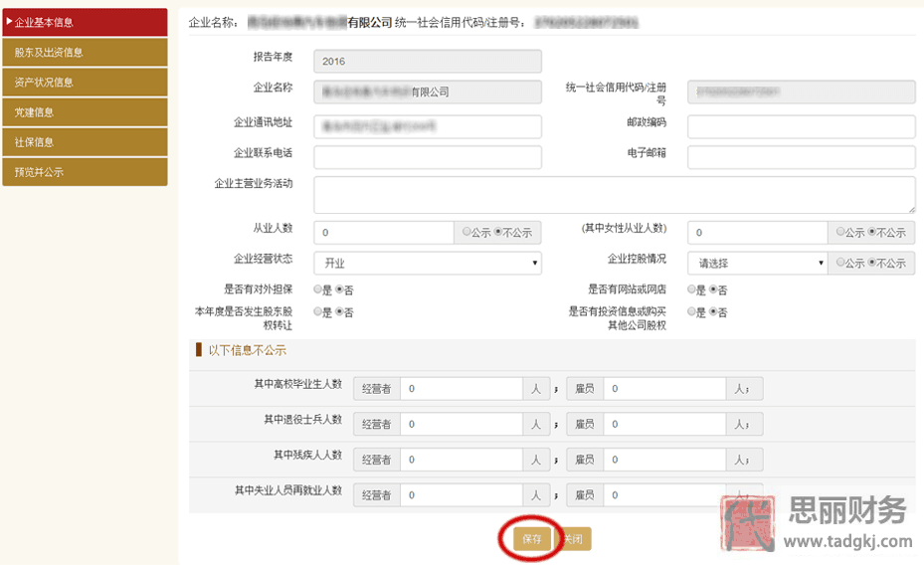This screenshot has width=924, height=565.
Task: Choose 否 for 本年度是否发生股东股权转让
Action: [x=339, y=311]
